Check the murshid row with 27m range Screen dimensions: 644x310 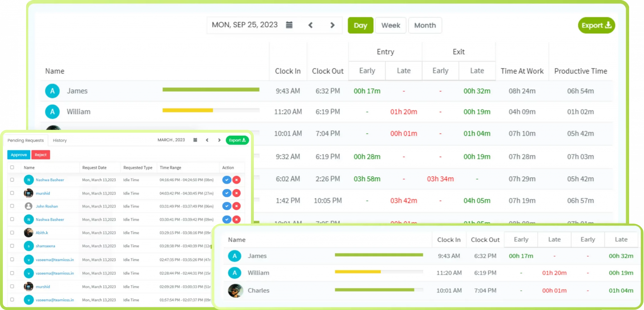tap(12, 193)
